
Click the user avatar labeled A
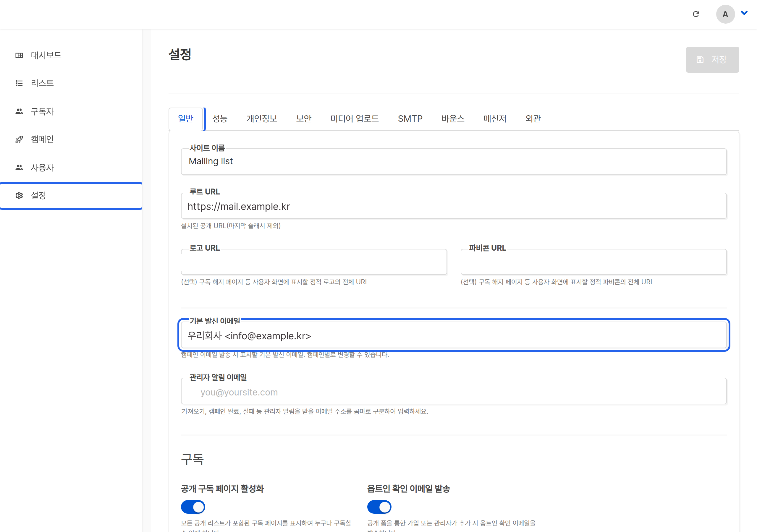point(725,14)
